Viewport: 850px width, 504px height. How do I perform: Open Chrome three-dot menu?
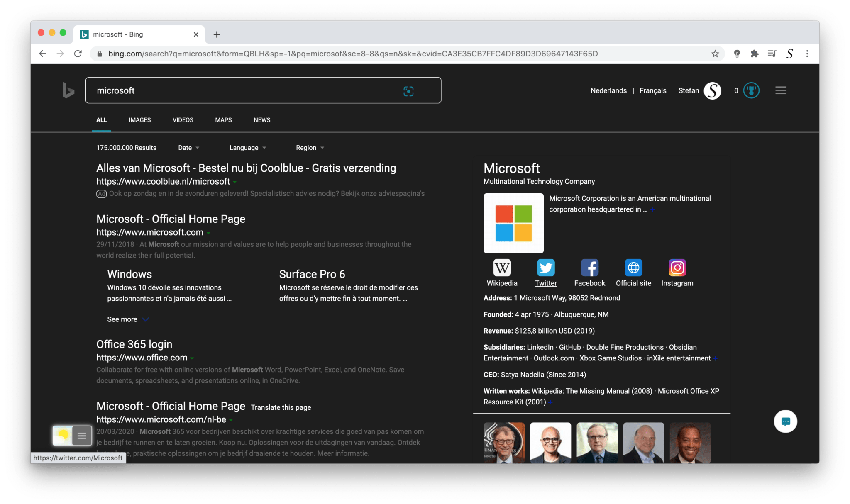pyautogui.click(x=807, y=54)
